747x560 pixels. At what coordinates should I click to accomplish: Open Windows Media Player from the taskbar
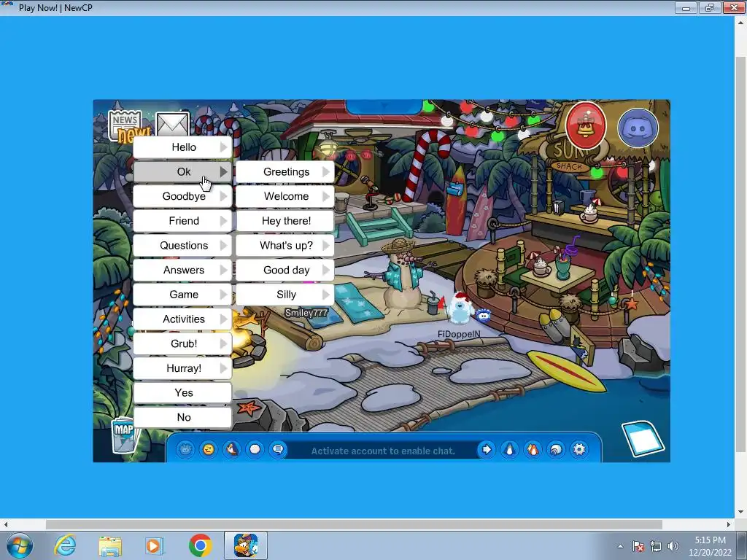(x=155, y=545)
